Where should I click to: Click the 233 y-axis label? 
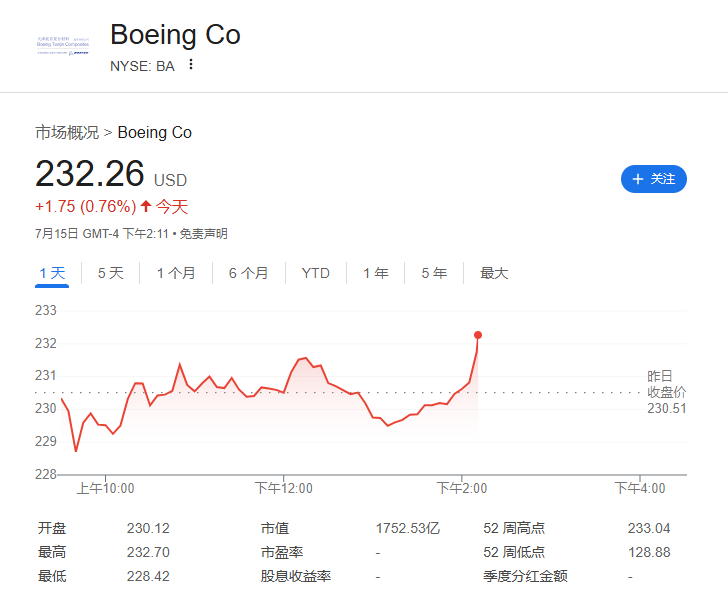46,310
